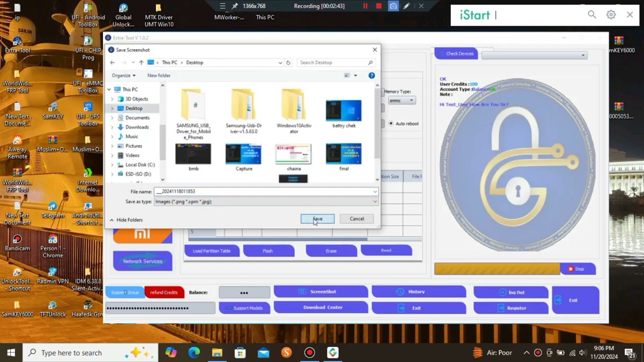Refresh the Desktop folder location
This screenshot has width=644, height=362.
[x=288, y=63]
